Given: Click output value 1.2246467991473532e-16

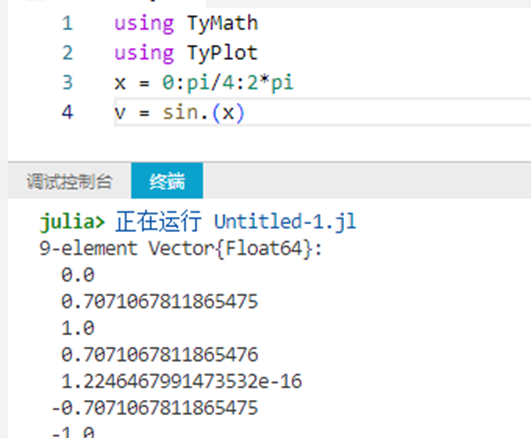Looking at the screenshot, I should (182, 381).
